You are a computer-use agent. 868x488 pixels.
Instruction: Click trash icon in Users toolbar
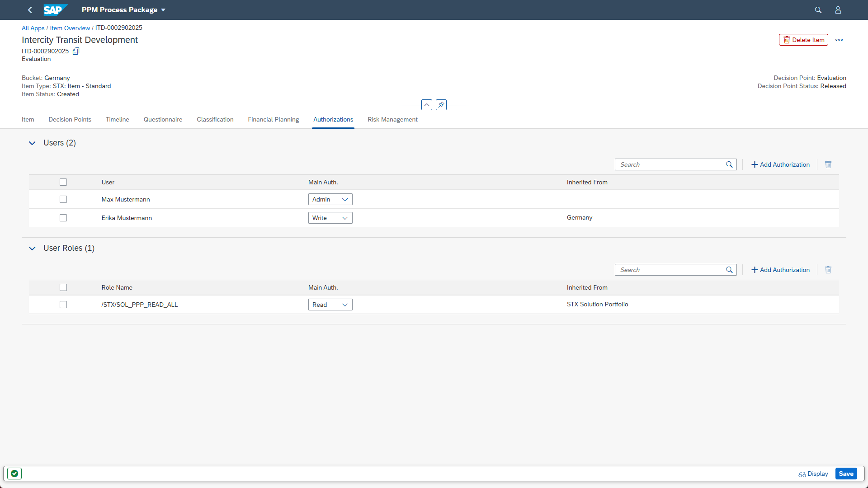[828, 164]
